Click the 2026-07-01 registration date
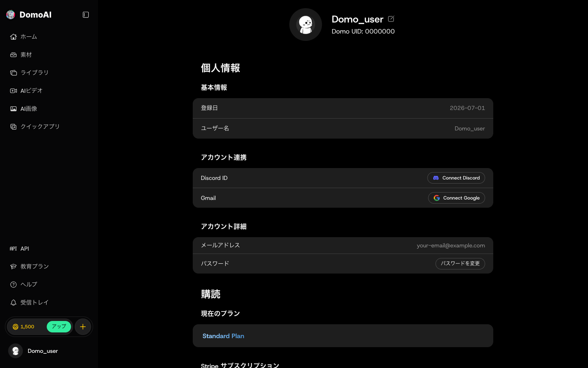 click(468, 108)
